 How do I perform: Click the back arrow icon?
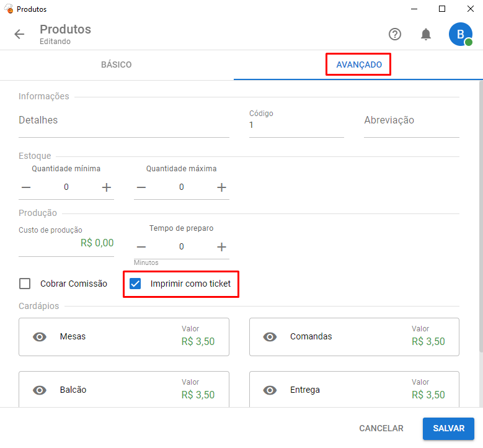click(19, 34)
